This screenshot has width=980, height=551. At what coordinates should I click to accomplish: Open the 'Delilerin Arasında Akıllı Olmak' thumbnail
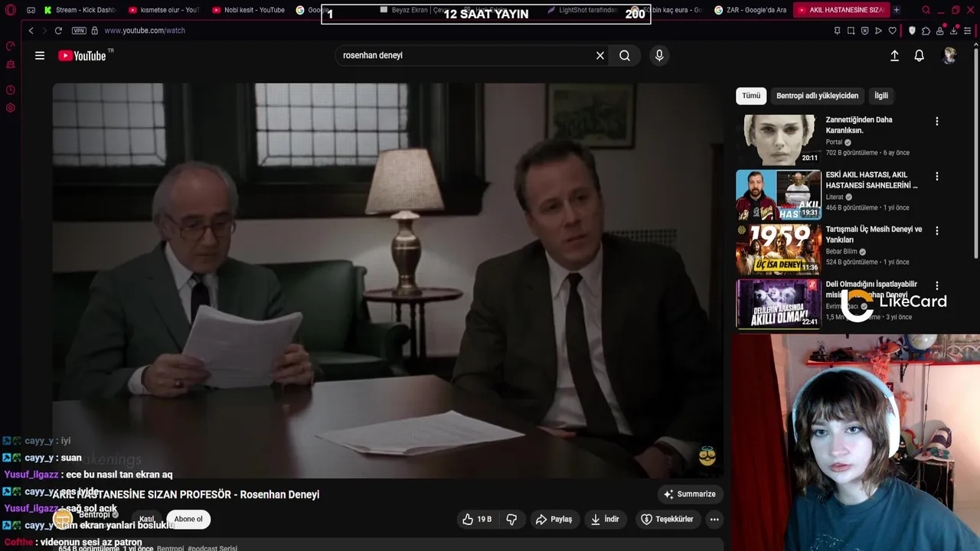[779, 304]
